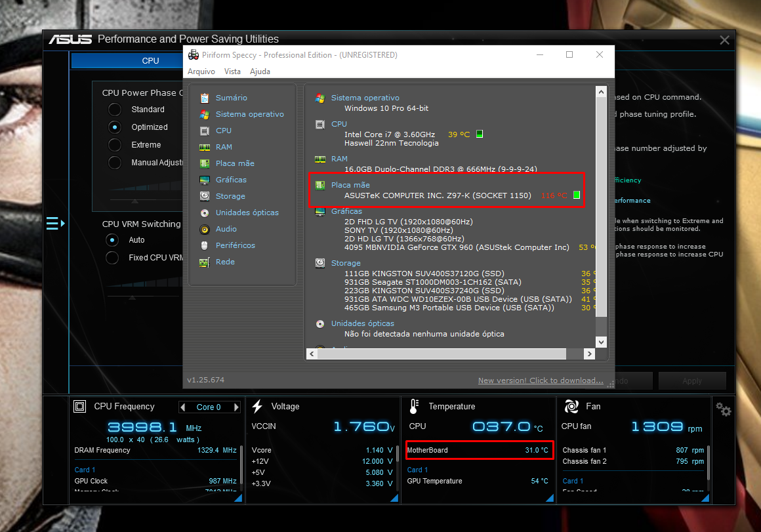Click the Speccy version text v1.25.674

click(206, 380)
